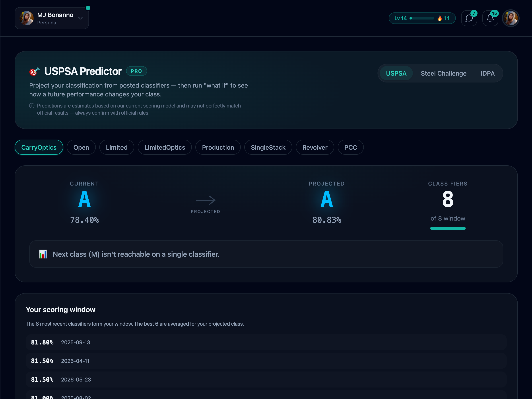Click the Lv 14 level label
Screen dimensions: 532x399
400,18
